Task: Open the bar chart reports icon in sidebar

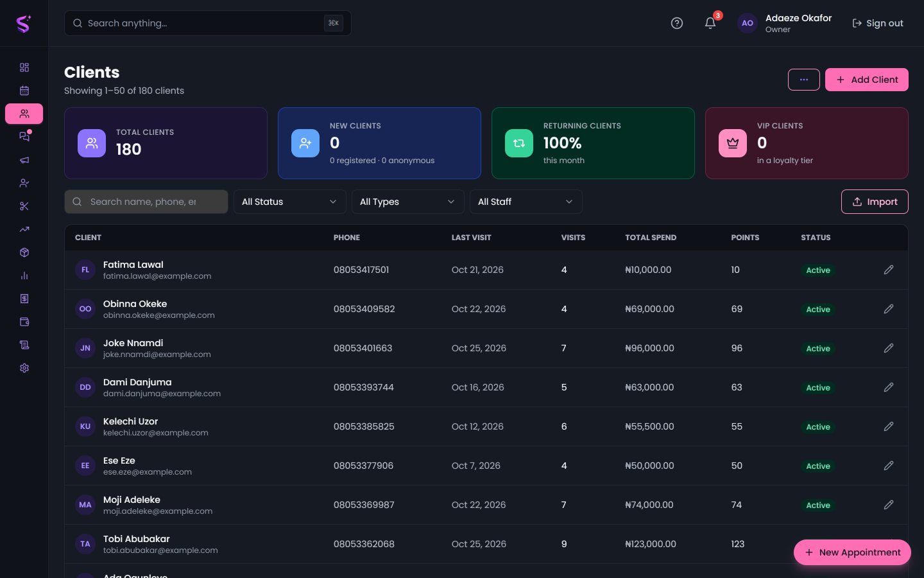Action: (24, 276)
